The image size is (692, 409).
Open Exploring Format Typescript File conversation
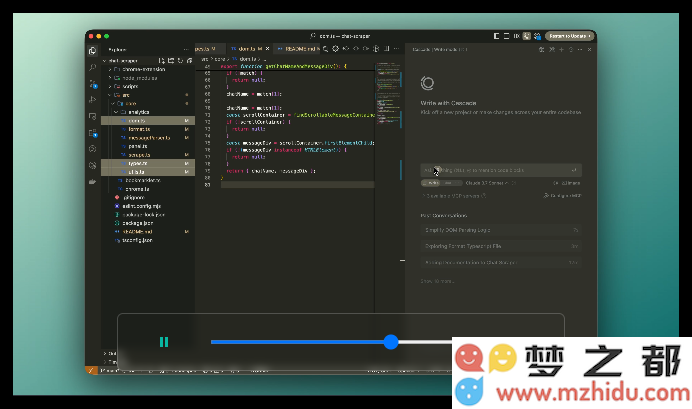click(x=501, y=246)
